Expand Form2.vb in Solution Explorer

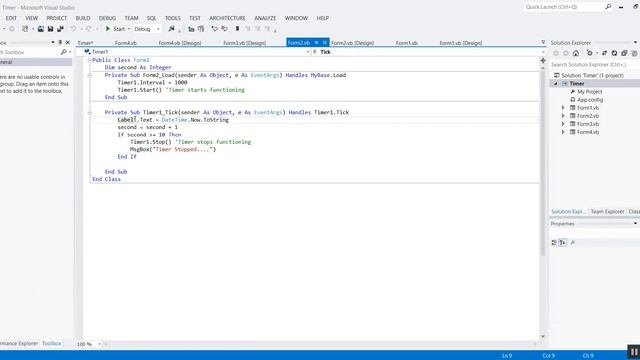pyautogui.click(x=563, y=116)
